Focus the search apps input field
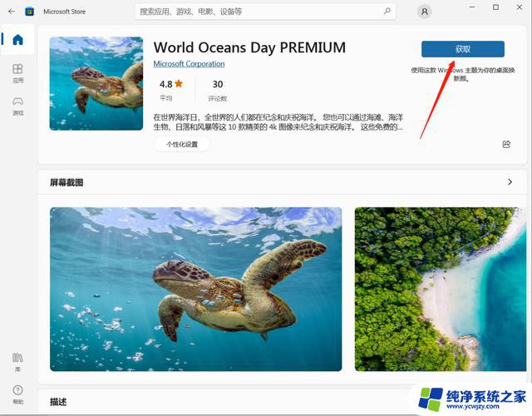 265,12
